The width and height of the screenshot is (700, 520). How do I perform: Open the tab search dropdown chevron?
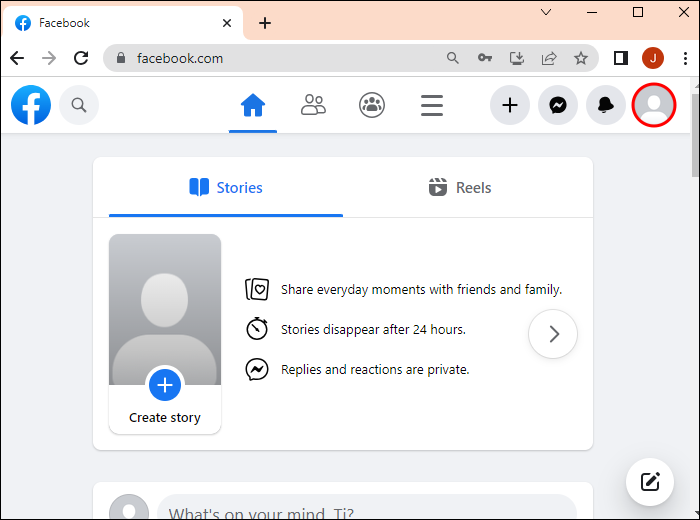point(546,12)
